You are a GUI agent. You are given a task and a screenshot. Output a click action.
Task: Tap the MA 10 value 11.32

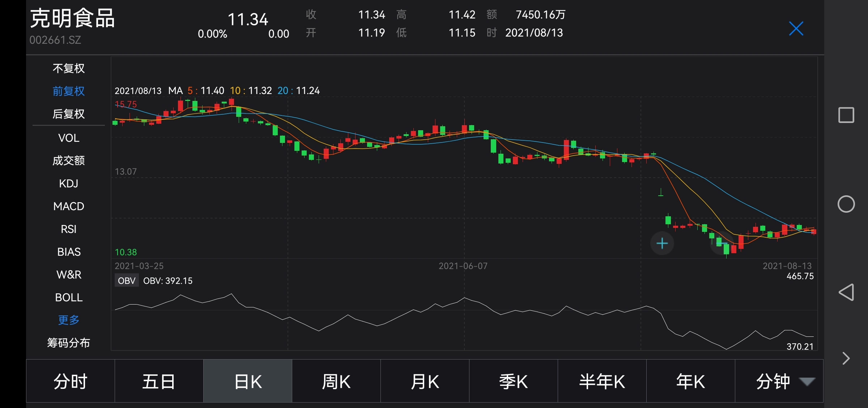[x=260, y=90]
